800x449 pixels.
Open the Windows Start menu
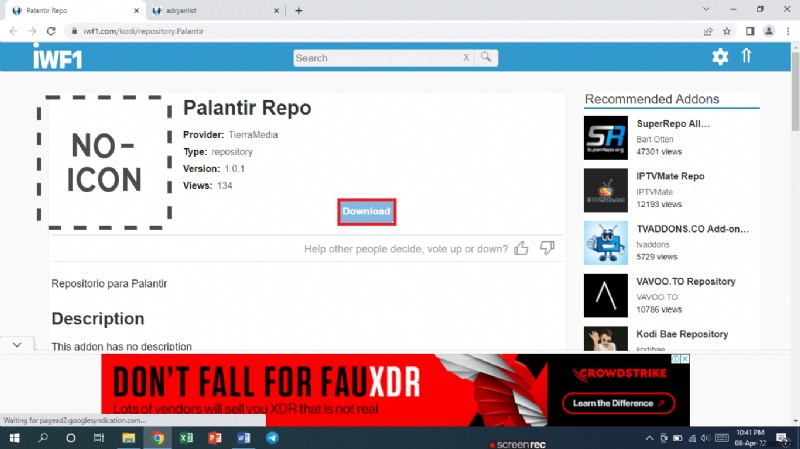coord(14,438)
